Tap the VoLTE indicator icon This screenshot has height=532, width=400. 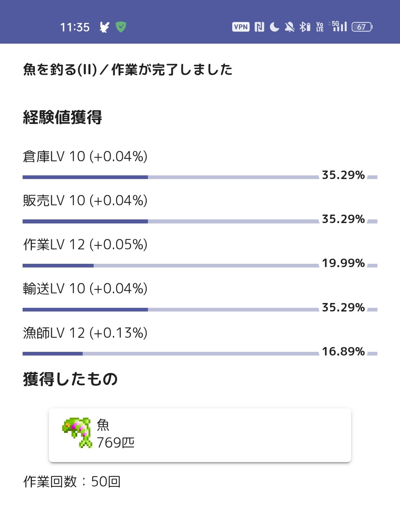pyautogui.click(x=320, y=27)
